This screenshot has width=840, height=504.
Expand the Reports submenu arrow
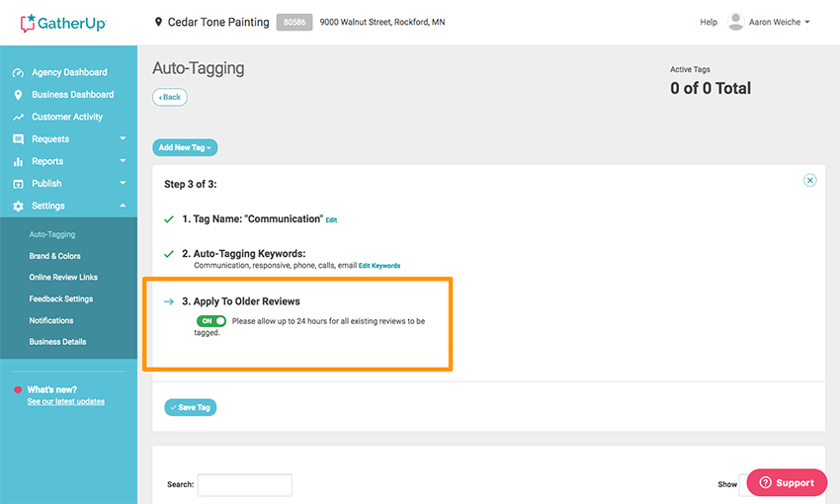click(x=123, y=161)
